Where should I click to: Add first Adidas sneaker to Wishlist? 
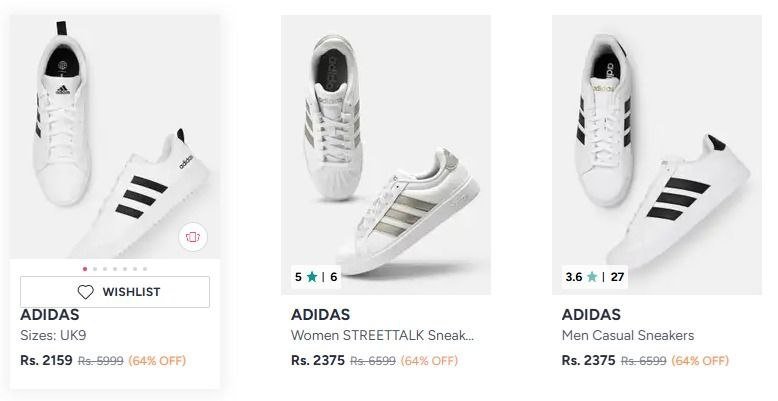(x=115, y=292)
